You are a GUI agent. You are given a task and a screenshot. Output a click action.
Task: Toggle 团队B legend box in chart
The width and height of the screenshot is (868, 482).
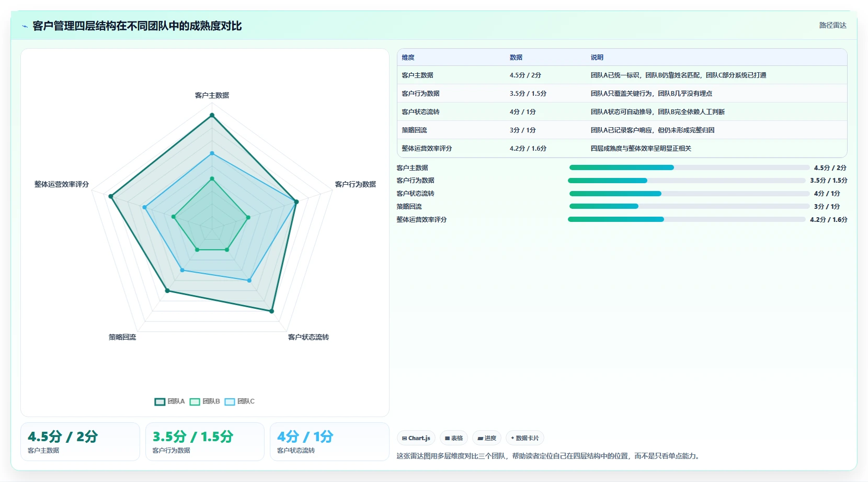195,401
